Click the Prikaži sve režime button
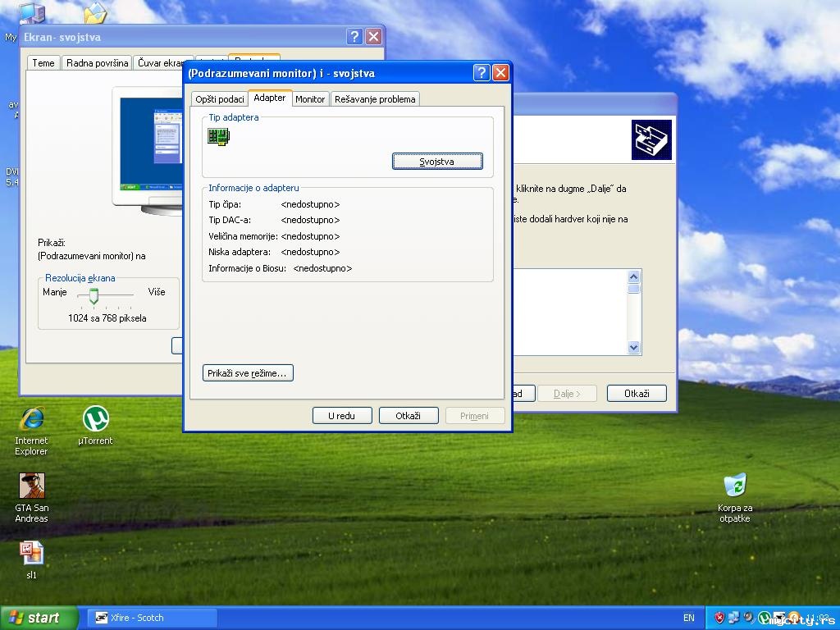The height and width of the screenshot is (630, 840). [247, 373]
